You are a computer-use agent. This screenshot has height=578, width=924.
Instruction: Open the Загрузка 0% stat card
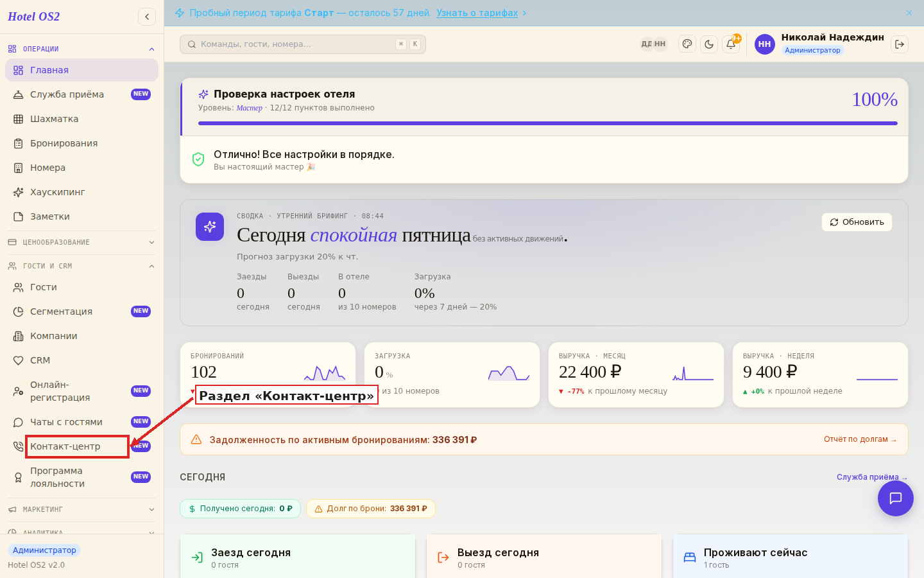point(452,374)
